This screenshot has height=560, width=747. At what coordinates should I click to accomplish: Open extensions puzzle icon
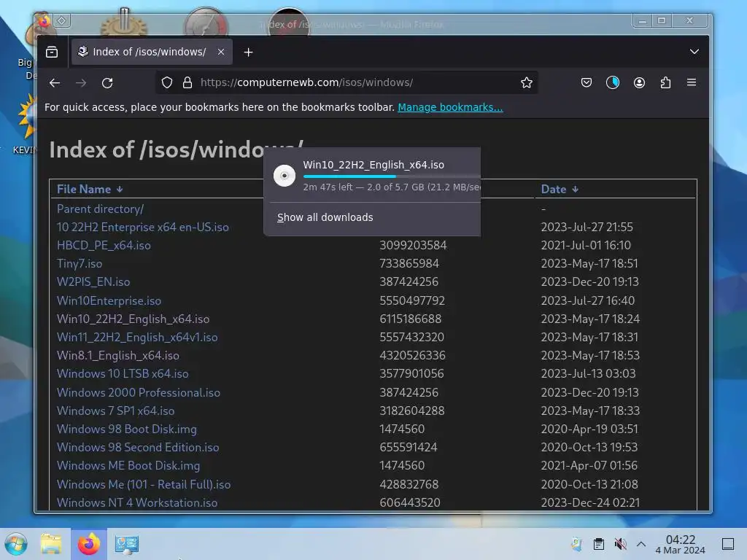tap(665, 82)
